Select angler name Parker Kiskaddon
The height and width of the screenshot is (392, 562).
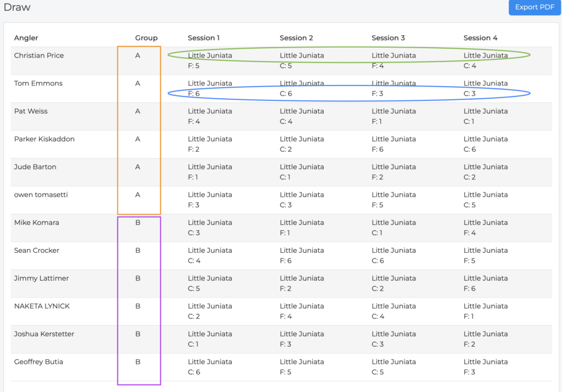click(44, 139)
